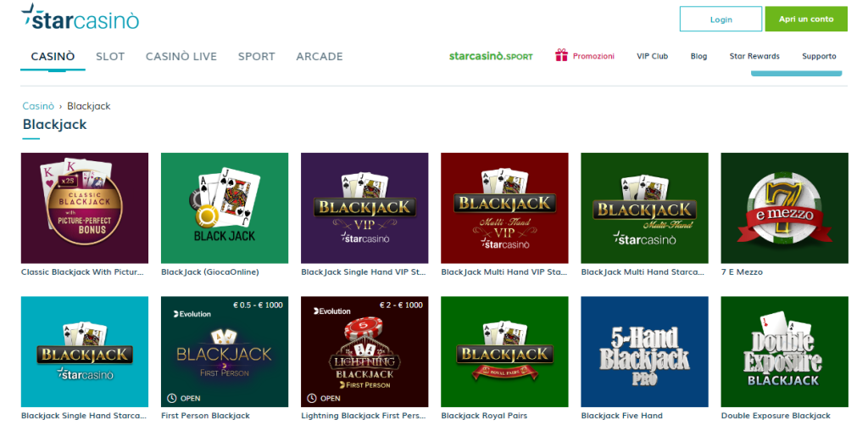Screen dimensions: 868x431
Task: Open the Casinò tab
Action: pos(53,56)
